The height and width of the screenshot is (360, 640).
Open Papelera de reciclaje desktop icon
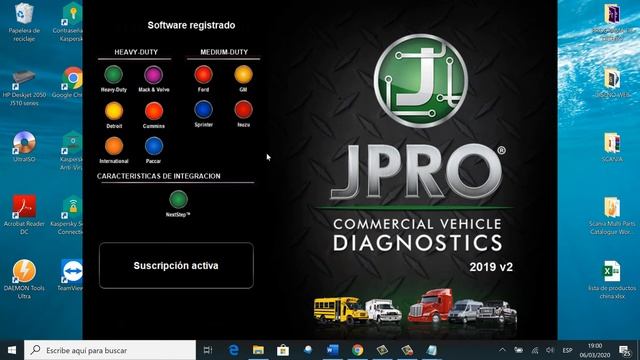[24, 22]
